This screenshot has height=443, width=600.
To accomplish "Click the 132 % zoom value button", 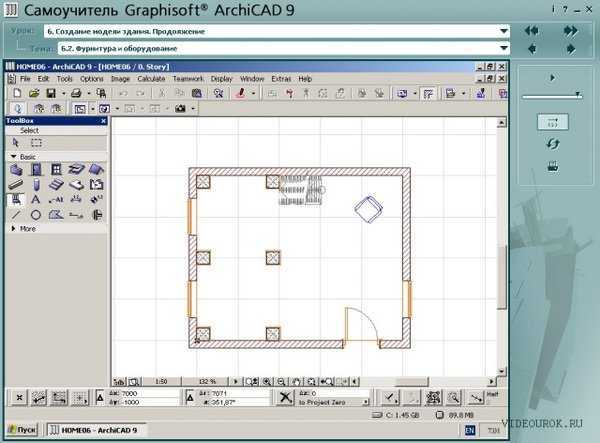I will 208,381.
